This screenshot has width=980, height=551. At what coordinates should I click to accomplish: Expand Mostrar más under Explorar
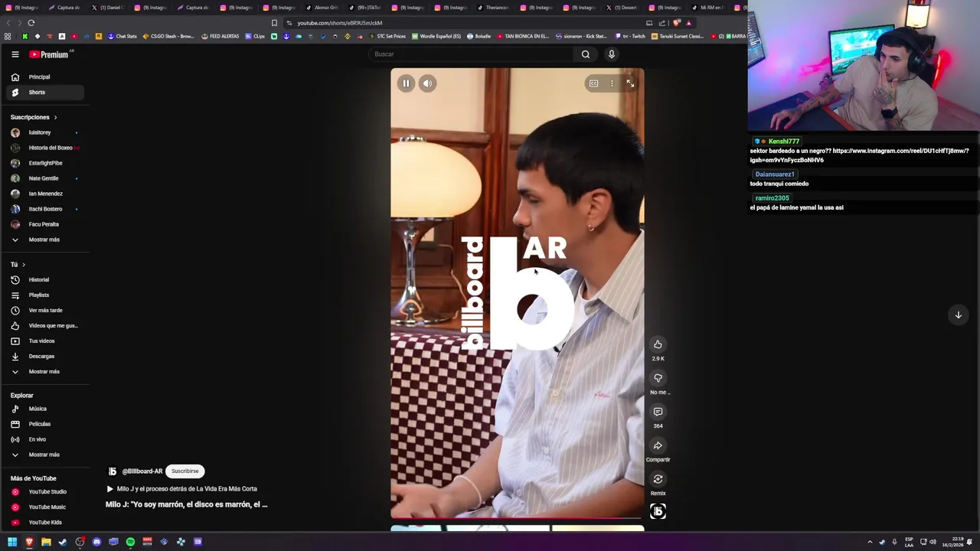(x=45, y=455)
